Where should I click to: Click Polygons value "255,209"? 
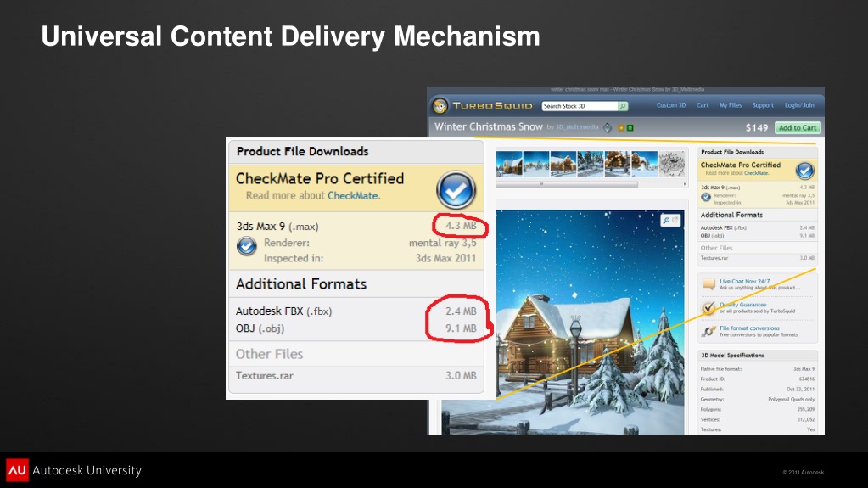(805, 409)
